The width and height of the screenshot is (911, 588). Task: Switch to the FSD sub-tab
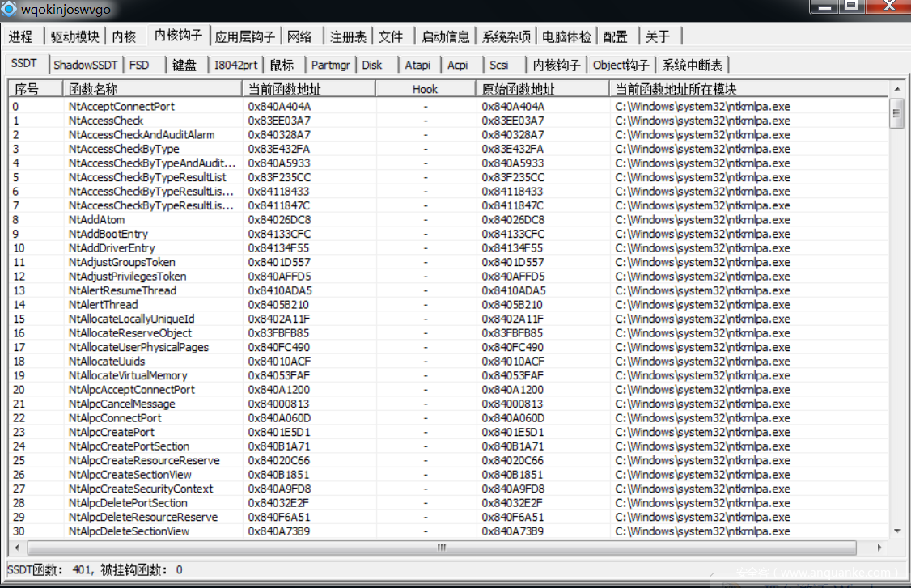tap(139, 65)
